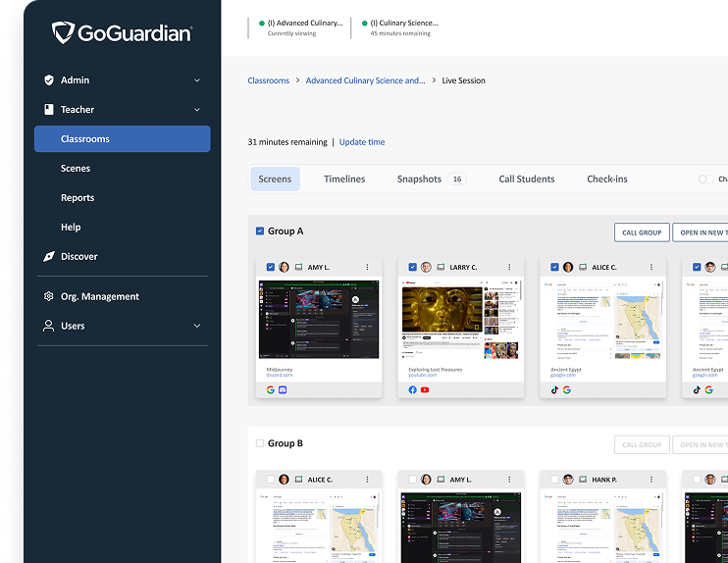The width and height of the screenshot is (728, 563).
Task: Click the Admin shield icon
Action: pos(49,79)
